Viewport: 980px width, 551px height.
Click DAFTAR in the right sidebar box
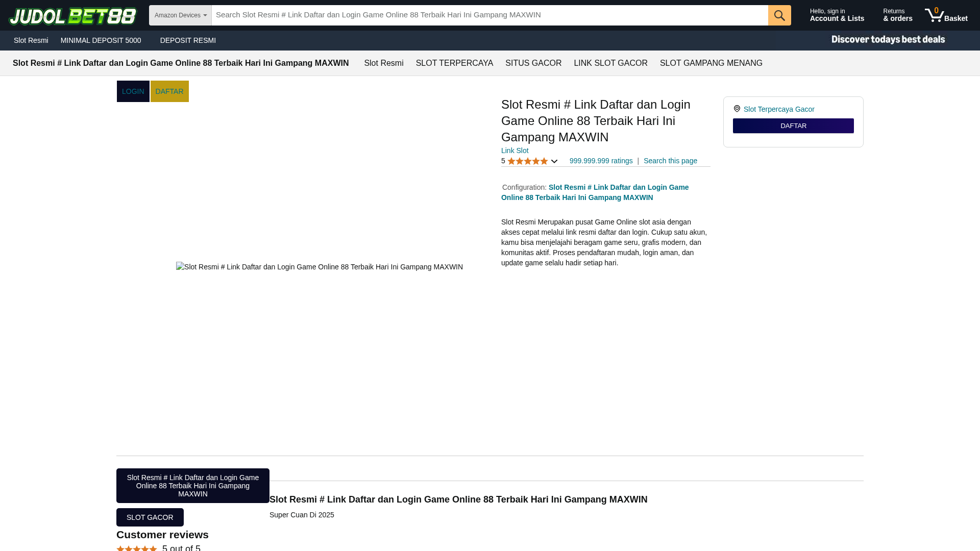793,126
